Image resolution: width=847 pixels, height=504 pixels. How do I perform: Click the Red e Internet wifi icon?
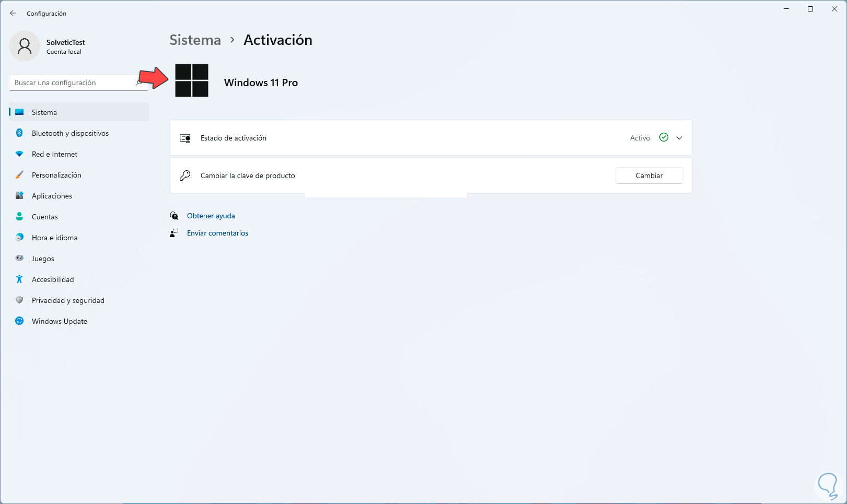[19, 154]
